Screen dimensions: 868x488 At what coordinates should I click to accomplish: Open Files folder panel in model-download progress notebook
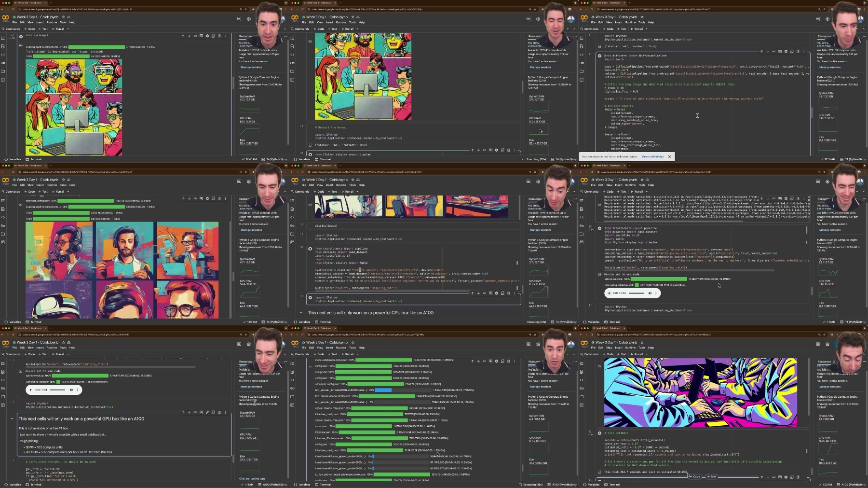click(292, 396)
